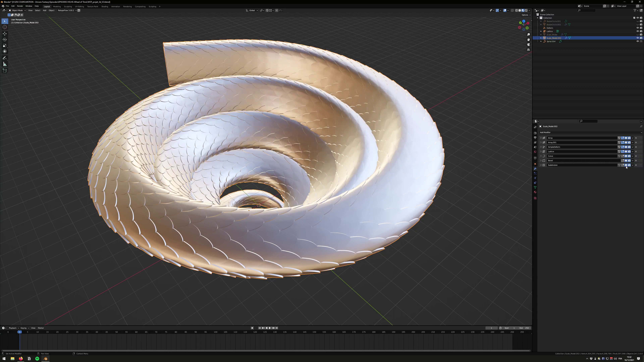Switch to the Sculpting workspace tab
This screenshot has width=644, height=362.
click(x=68, y=7)
